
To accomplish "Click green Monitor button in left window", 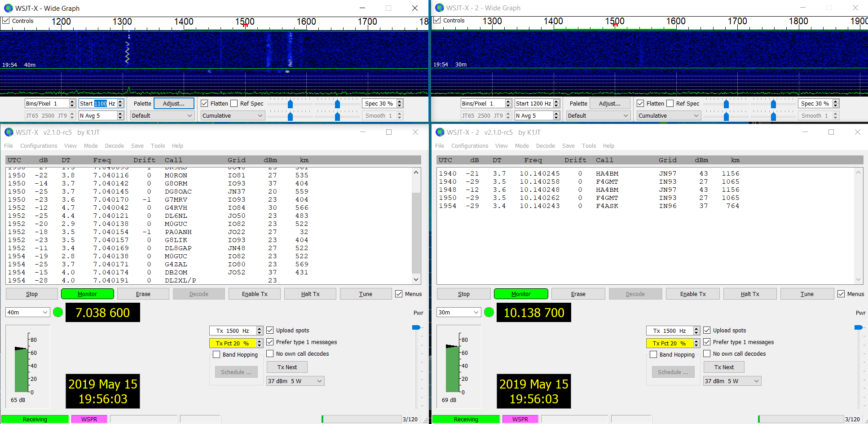I will point(88,294).
